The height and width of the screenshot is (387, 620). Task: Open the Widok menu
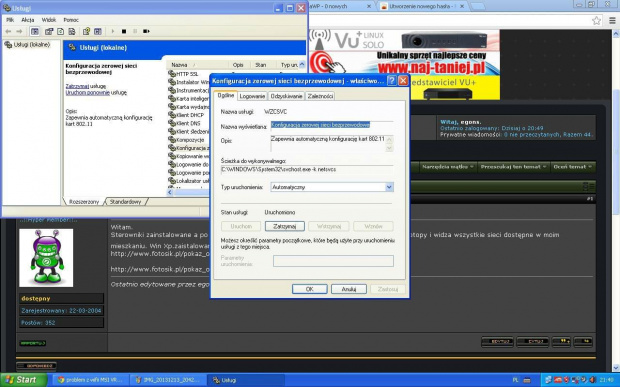click(x=49, y=20)
